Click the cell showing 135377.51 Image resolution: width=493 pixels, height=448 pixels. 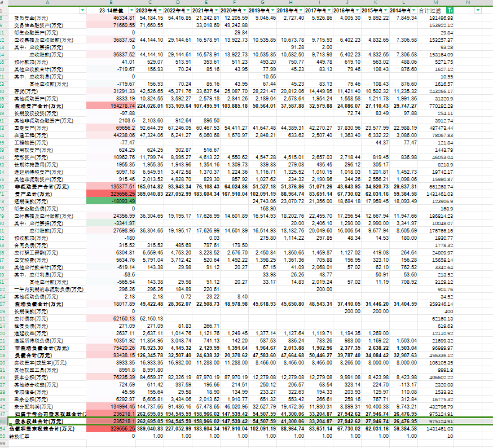pyautogui.click(x=111, y=187)
